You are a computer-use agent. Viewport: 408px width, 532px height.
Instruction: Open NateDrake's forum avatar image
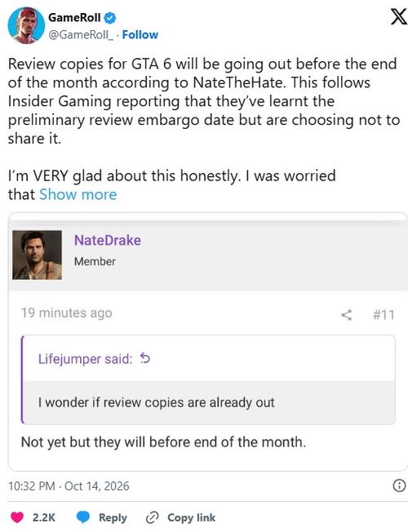coord(37,255)
